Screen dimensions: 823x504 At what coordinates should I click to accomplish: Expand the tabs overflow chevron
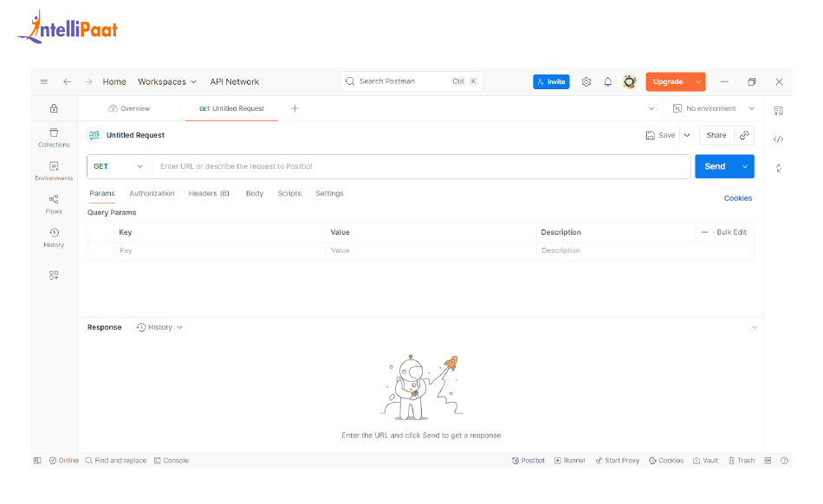click(651, 108)
